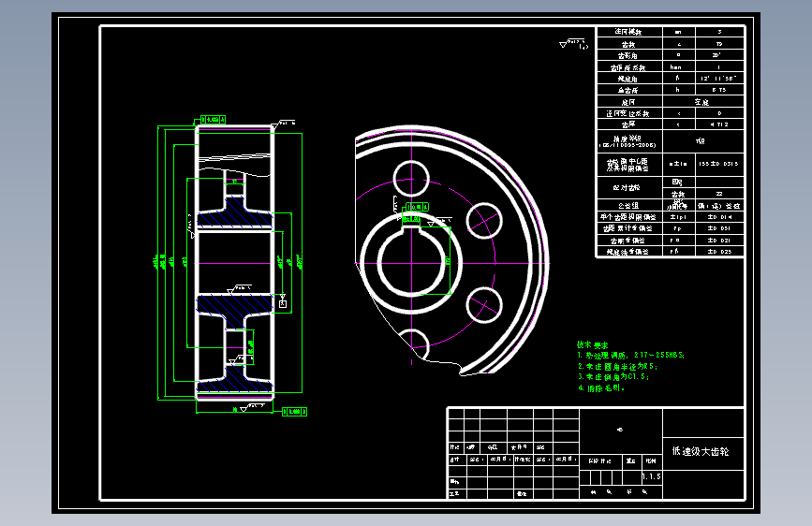
Task: Click the scale value 1:1.5 in title block
Action: [652, 476]
